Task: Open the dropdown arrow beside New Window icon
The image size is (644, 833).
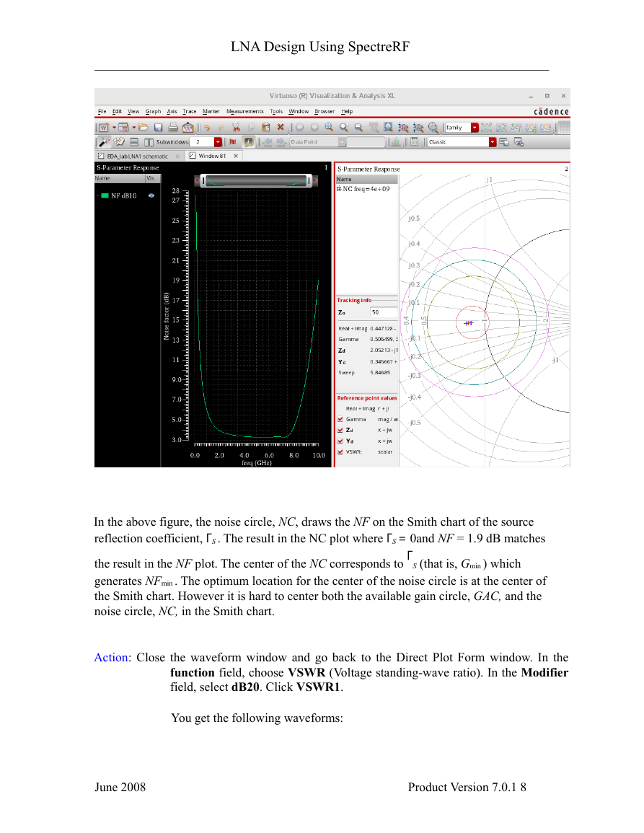Action: (x=114, y=128)
